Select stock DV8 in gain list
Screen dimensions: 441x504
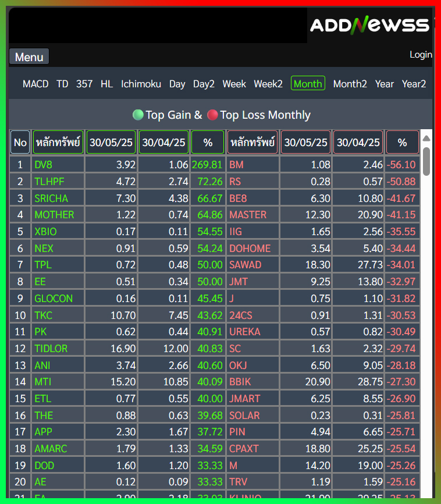pos(43,165)
